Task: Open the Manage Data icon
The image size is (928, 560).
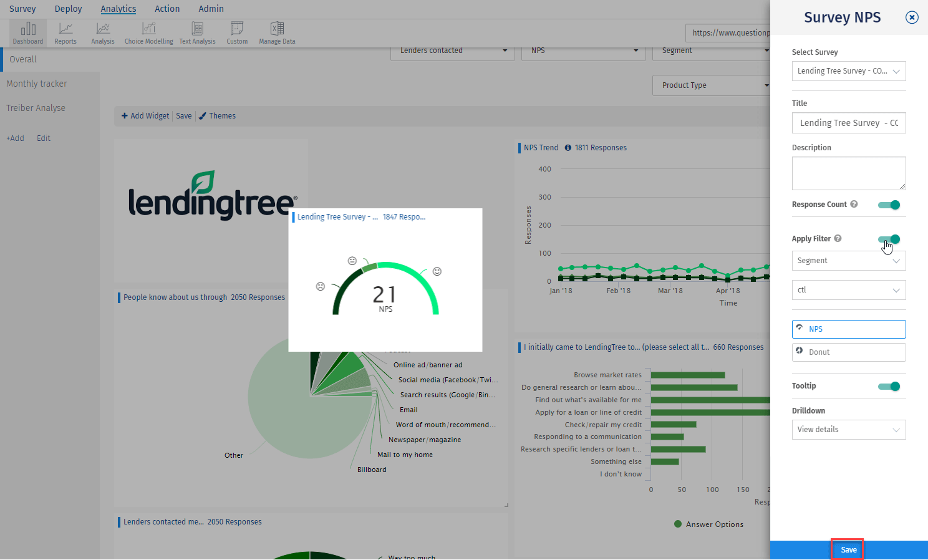Action: click(x=277, y=33)
